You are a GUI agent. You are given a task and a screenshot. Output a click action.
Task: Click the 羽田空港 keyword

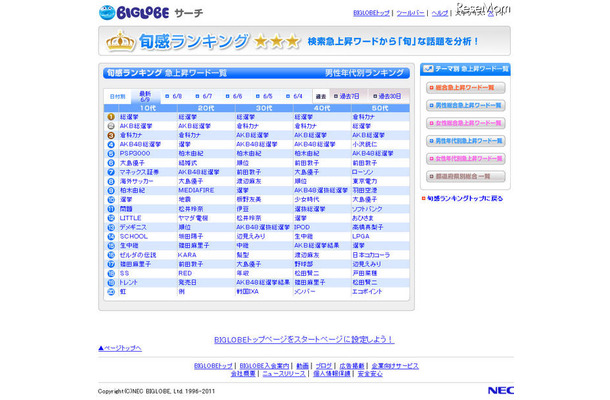pos(365,191)
